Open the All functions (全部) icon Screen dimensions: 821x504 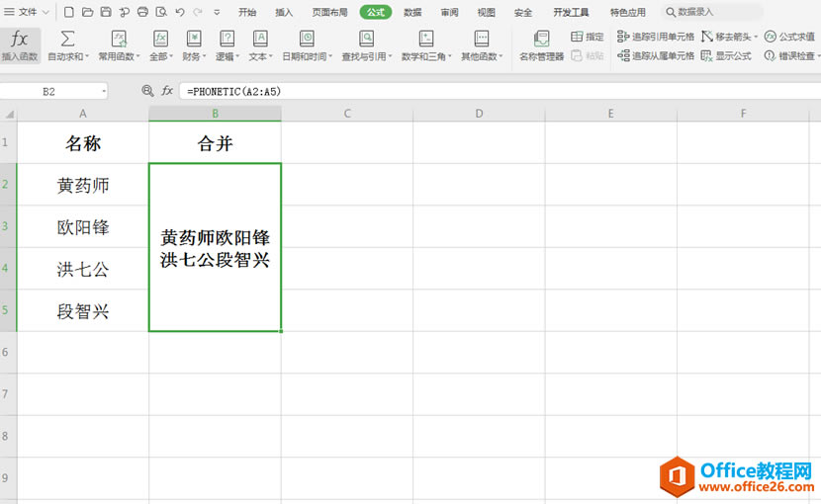(160, 39)
